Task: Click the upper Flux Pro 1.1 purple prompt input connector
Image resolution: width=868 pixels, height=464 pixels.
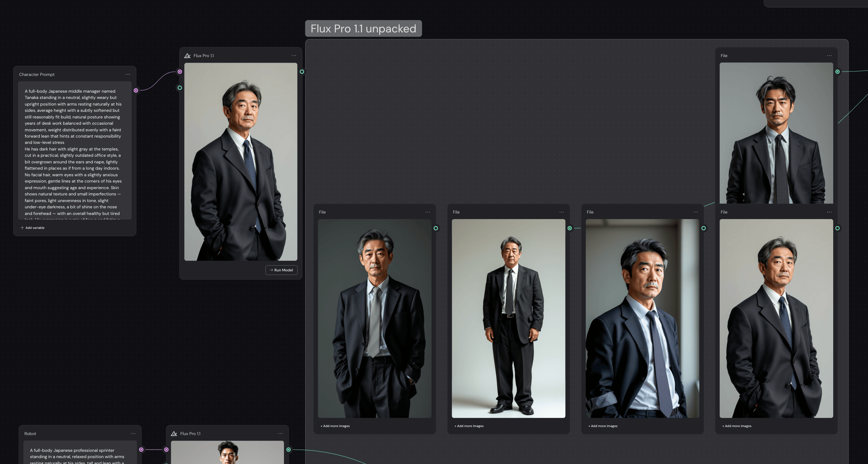Action: pyautogui.click(x=180, y=72)
